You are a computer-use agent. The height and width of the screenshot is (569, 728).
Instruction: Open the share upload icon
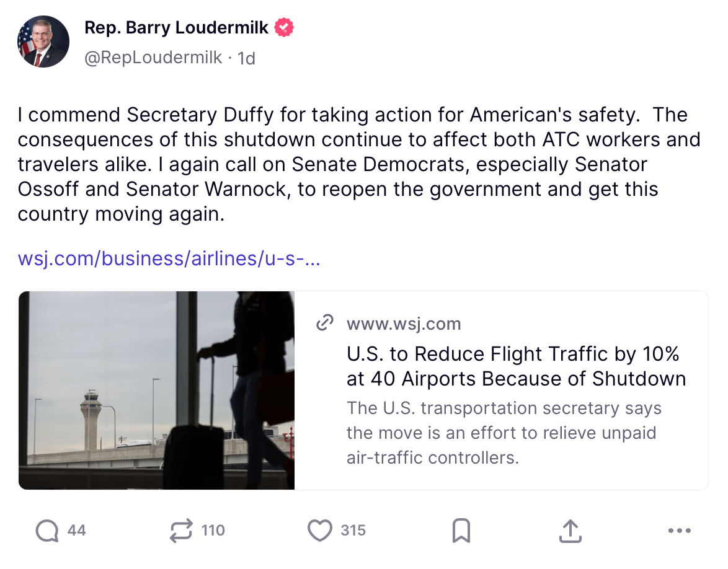569,531
